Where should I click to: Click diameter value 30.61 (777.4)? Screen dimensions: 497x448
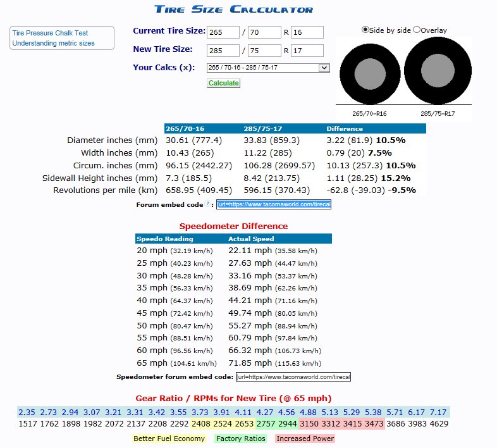tap(193, 140)
